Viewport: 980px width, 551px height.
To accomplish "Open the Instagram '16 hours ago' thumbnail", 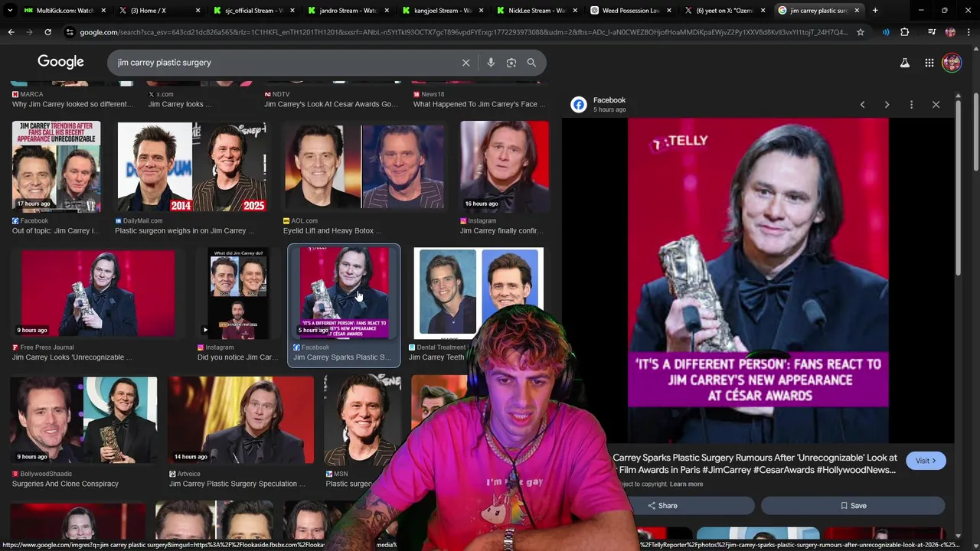I will click(x=504, y=166).
